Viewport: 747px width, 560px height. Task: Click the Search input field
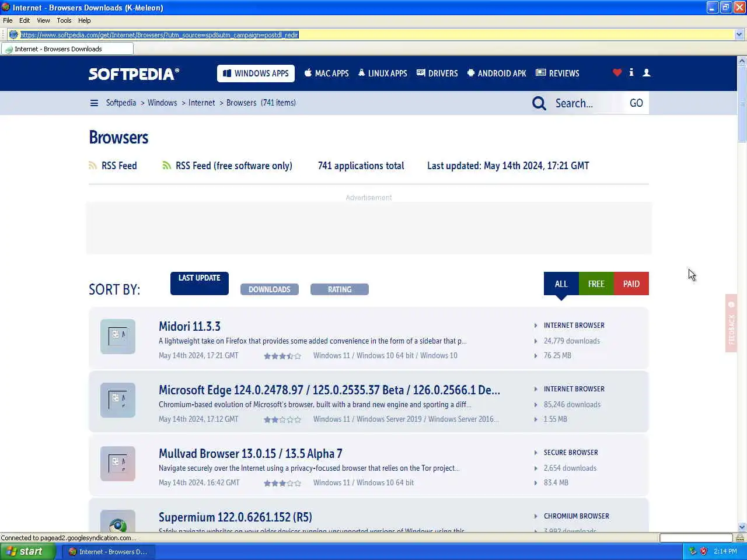[x=587, y=103]
